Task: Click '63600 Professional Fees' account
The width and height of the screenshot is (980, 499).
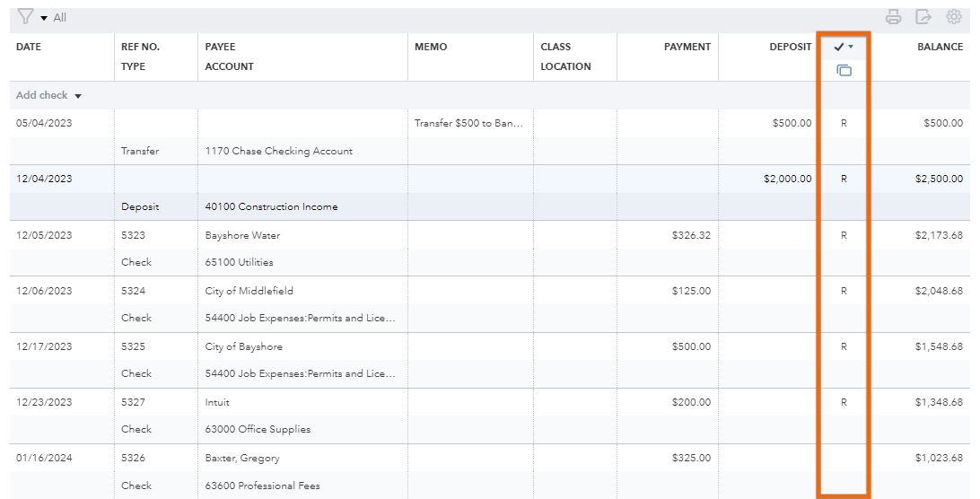Action: (x=262, y=486)
